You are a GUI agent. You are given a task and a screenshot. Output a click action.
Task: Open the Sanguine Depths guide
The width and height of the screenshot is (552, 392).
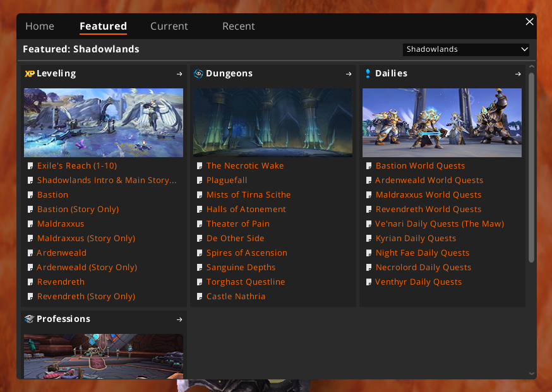[241, 268]
